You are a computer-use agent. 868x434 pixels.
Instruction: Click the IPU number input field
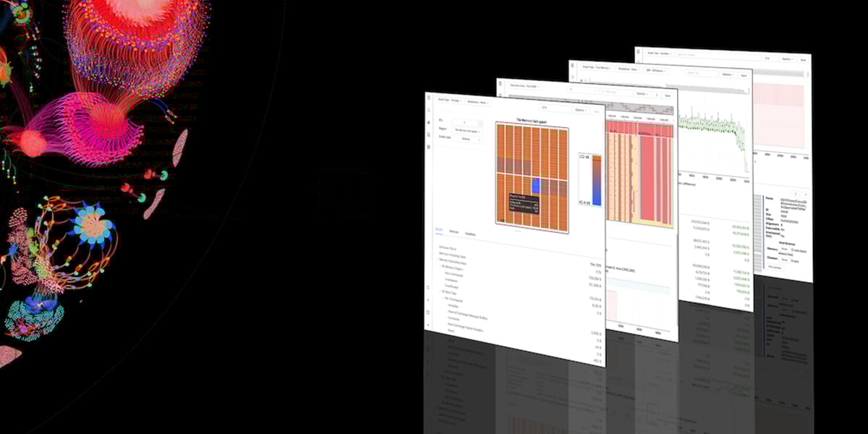pyautogui.click(x=467, y=122)
